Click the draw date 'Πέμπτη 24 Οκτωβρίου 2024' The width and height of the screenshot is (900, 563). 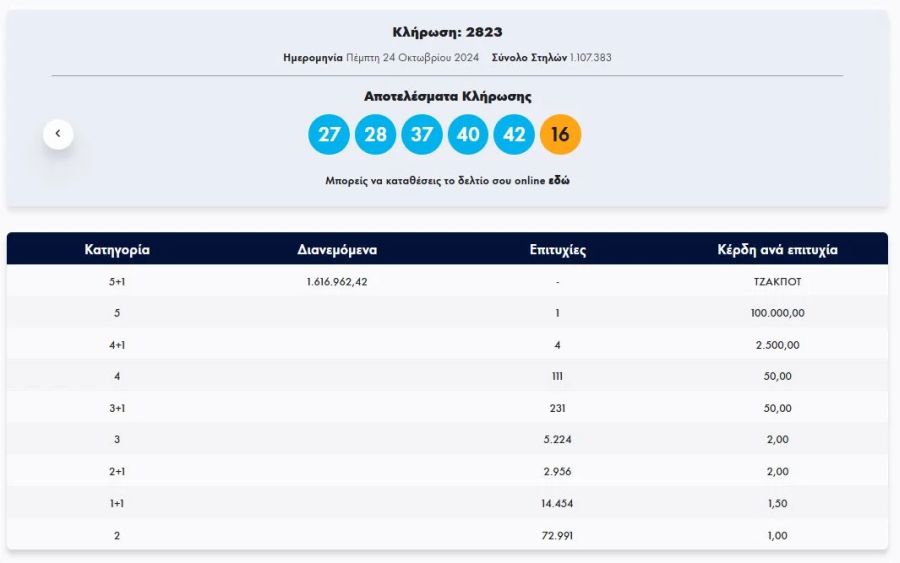[412, 58]
